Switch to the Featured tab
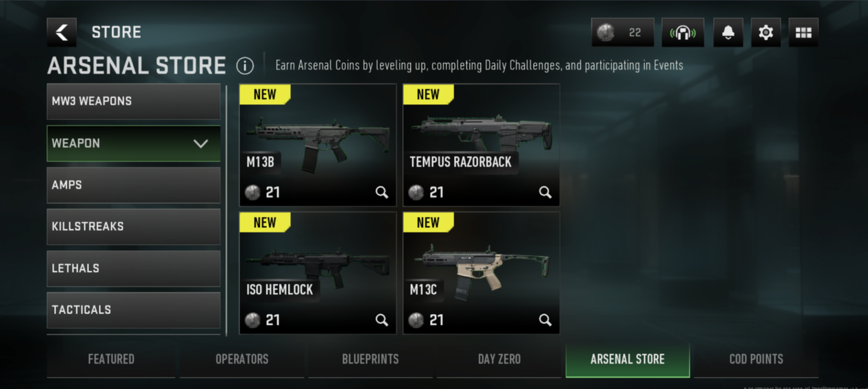The image size is (868, 389). pyautogui.click(x=111, y=360)
